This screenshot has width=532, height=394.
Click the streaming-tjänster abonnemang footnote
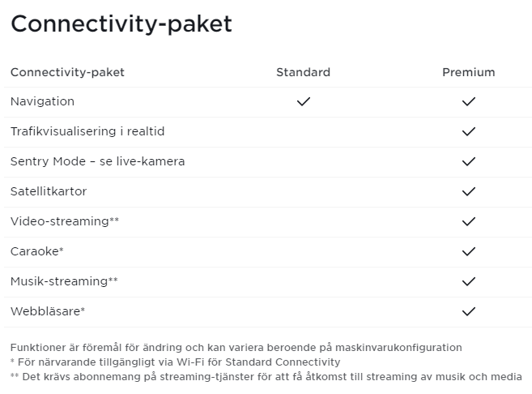(x=266, y=376)
